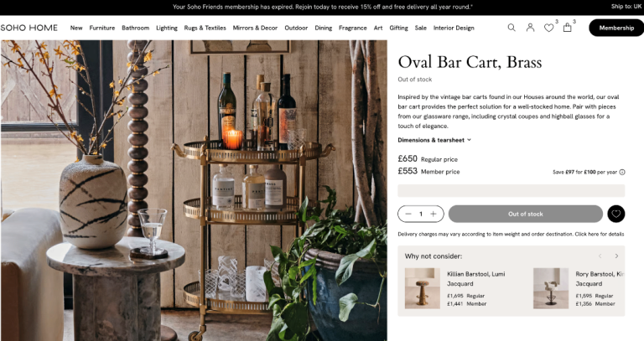Open the search magnifier icon
The width and height of the screenshot is (644, 341).
coord(512,28)
